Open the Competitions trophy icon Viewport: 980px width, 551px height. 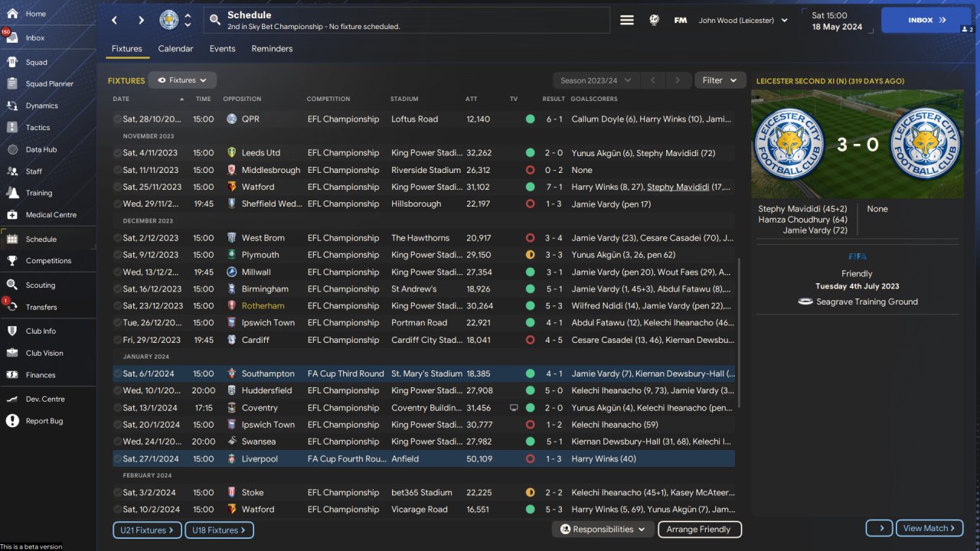12,260
